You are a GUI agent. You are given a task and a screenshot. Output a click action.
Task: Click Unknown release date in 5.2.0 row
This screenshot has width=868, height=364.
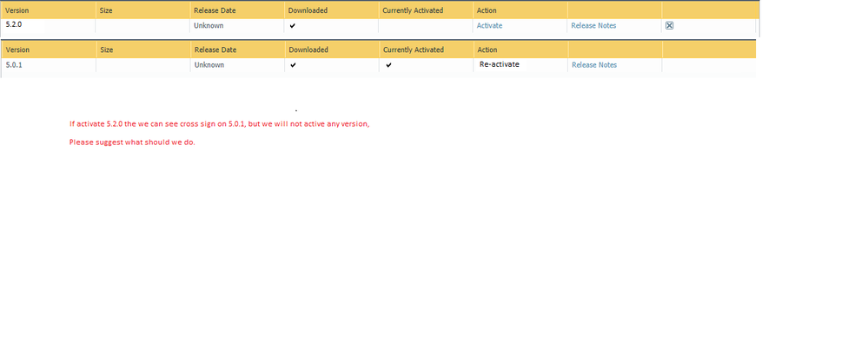point(209,25)
